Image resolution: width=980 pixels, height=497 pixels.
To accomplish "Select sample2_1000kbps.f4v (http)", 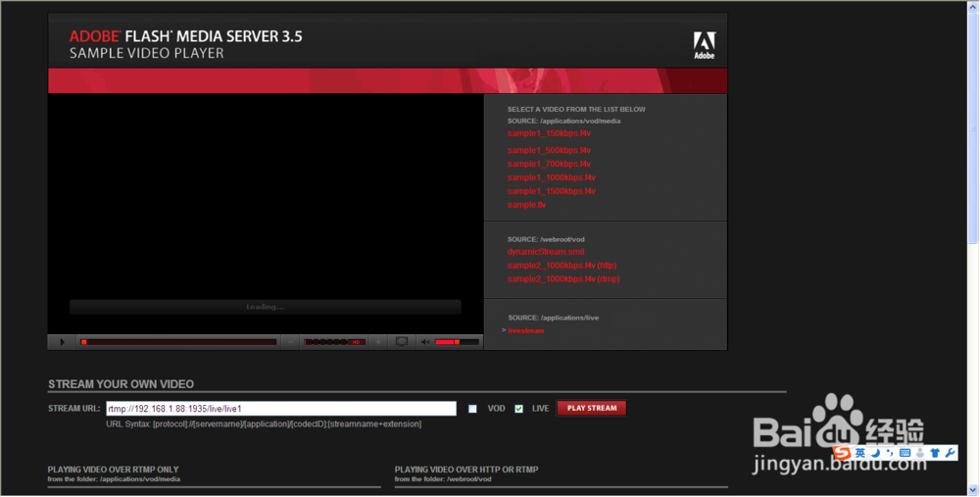I will coord(562,266).
